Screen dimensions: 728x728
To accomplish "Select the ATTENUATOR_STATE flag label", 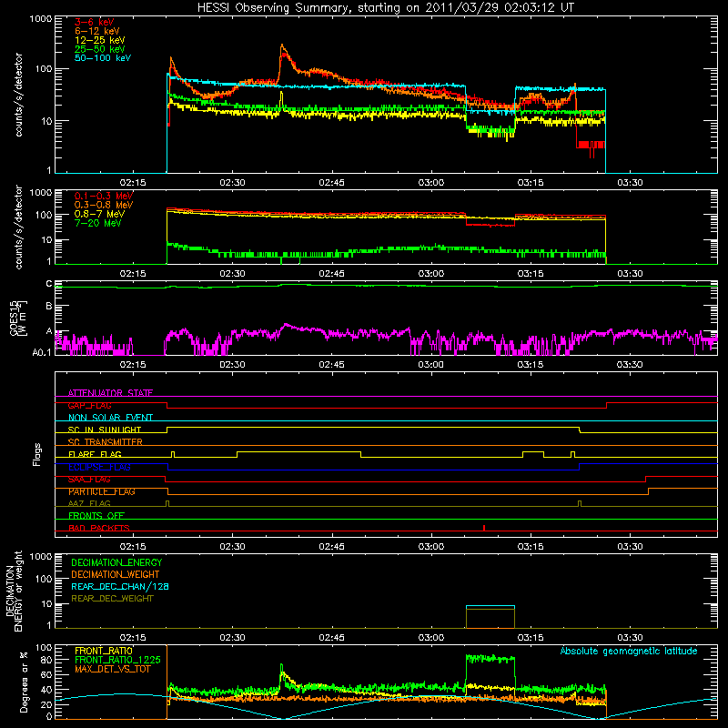I will click(x=110, y=393).
